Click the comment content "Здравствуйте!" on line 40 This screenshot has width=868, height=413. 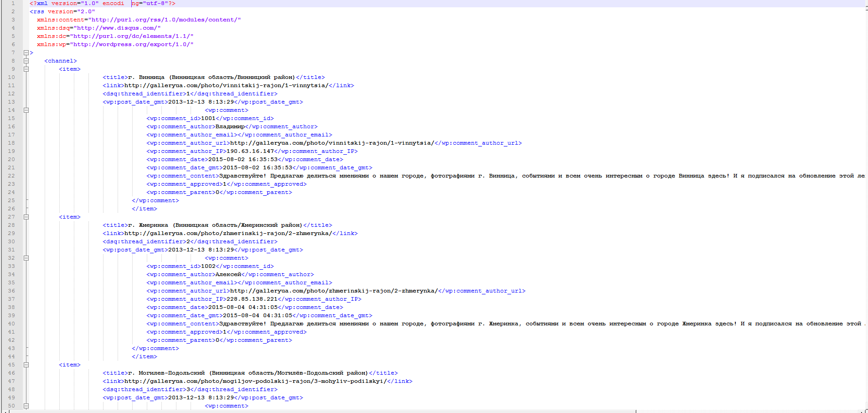pos(243,324)
